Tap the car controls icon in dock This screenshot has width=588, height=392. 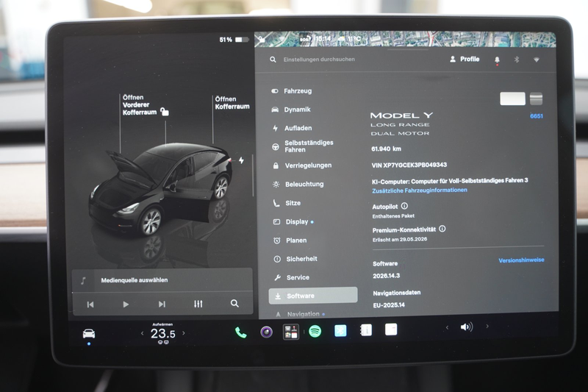click(89, 333)
